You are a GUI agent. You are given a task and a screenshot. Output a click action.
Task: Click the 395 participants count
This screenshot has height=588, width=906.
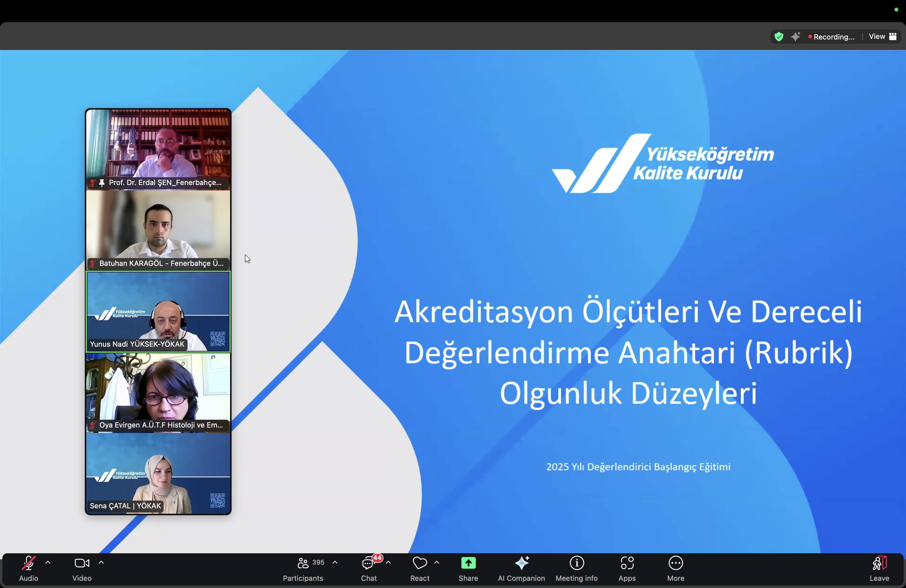coord(318,562)
